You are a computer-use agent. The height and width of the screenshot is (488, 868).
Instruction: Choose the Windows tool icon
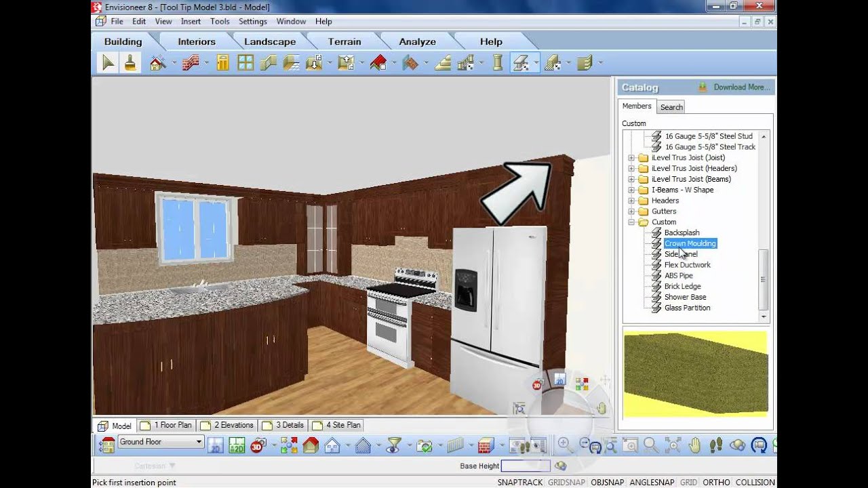245,63
